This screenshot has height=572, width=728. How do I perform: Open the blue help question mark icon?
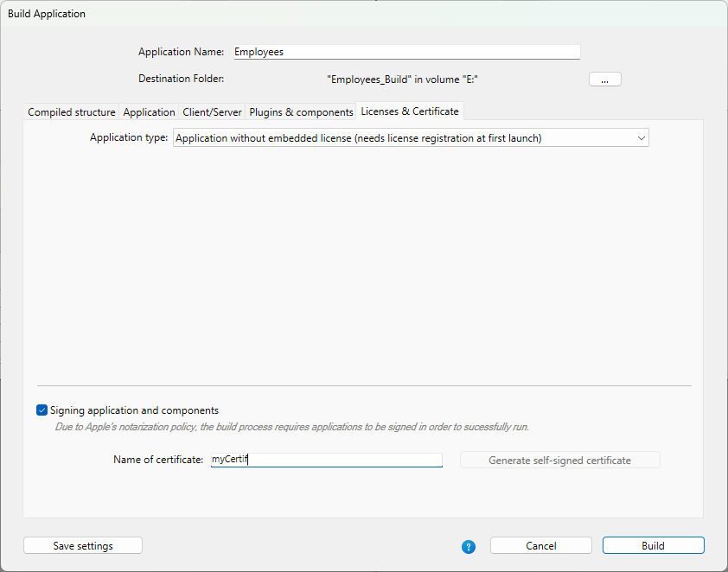(468, 546)
